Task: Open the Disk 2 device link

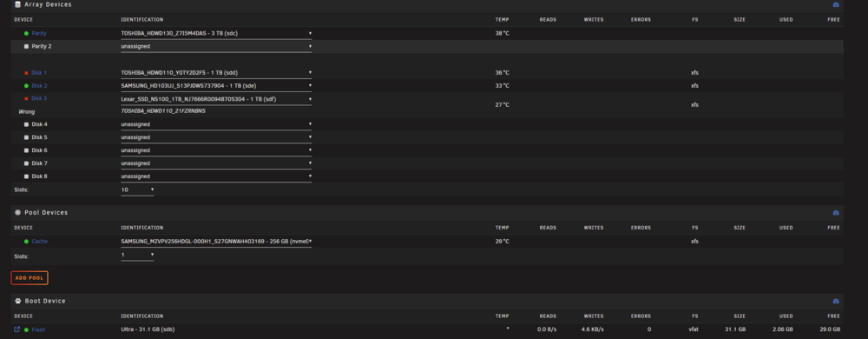Action: (x=39, y=86)
